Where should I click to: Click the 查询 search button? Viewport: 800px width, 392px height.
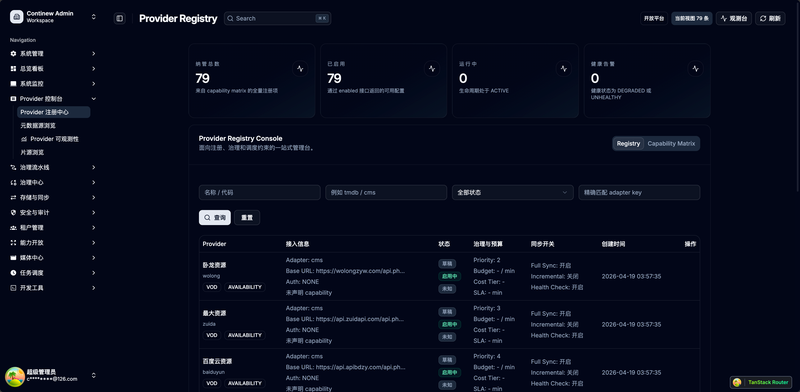(215, 217)
